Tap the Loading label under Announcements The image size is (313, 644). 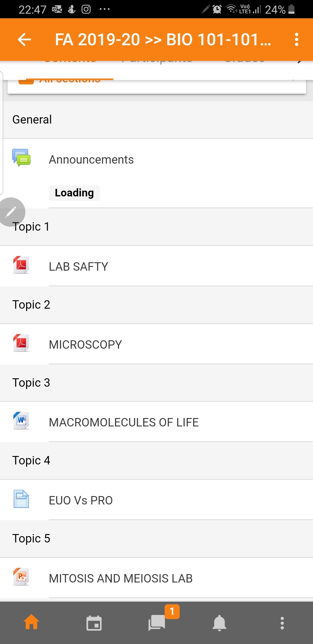click(74, 193)
